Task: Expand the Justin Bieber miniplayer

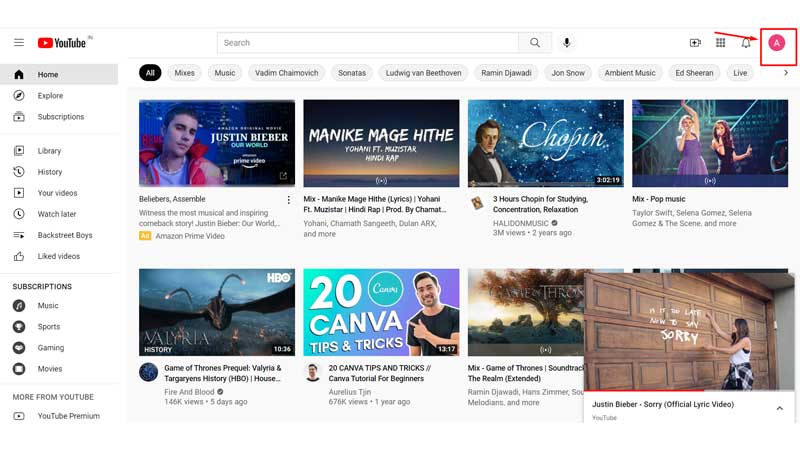Action: tap(779, 408)
